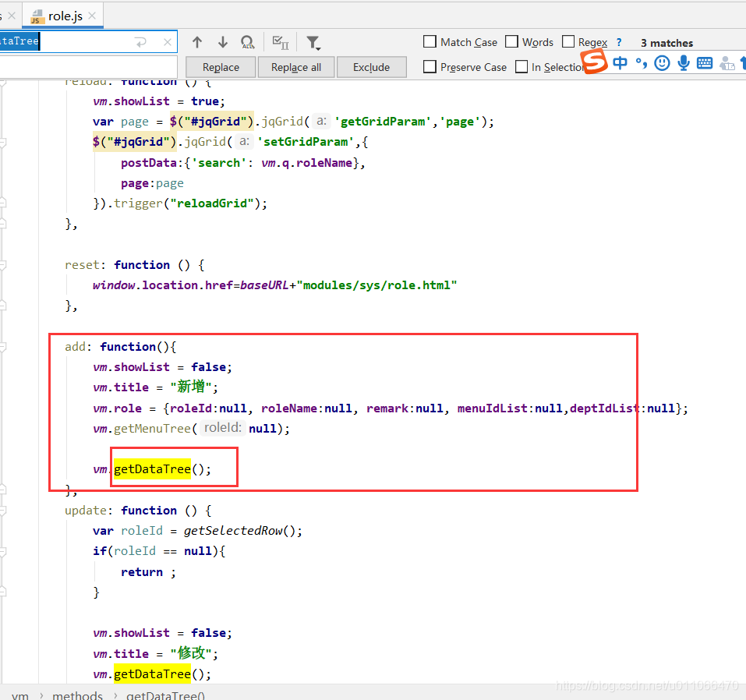The height and width of the screenshot is (700, 746).
Task: Collapse the update function fold marker
Action: [x=3, y=511]
